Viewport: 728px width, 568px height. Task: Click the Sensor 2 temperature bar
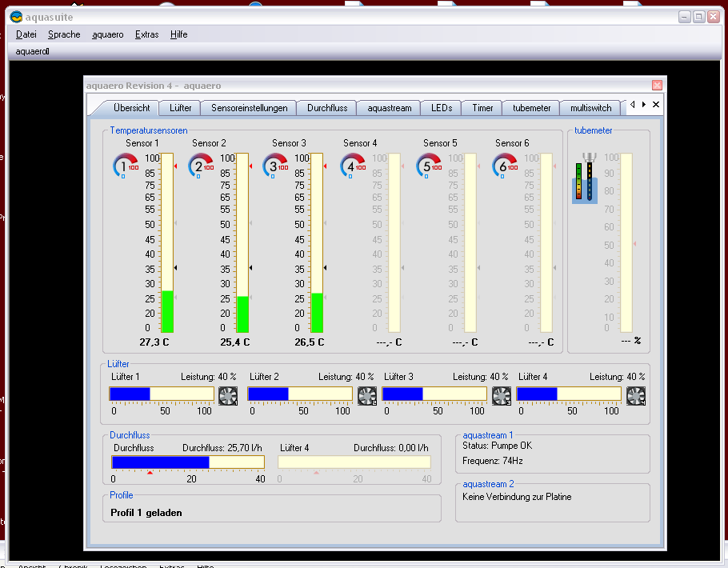[242, 243]
